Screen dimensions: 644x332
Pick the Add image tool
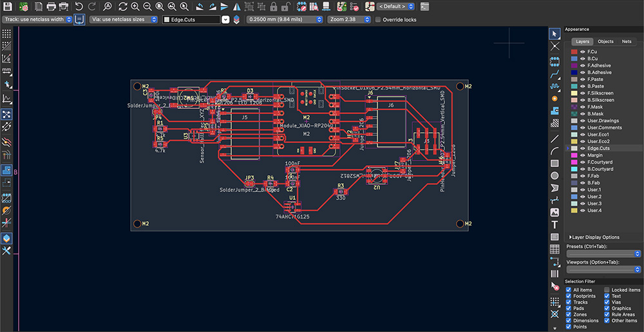click(x=554, y=213)
